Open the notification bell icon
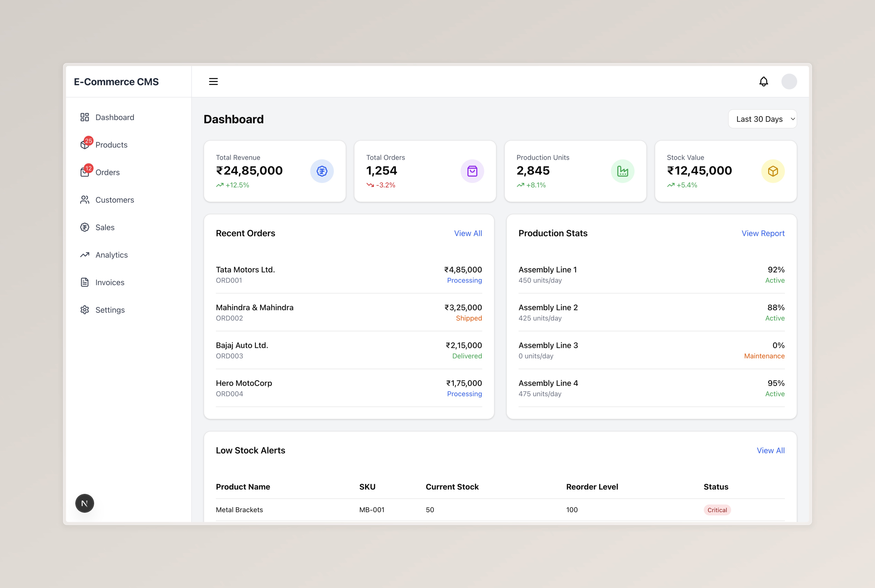875x588 pixels. [x=764, y=81]
